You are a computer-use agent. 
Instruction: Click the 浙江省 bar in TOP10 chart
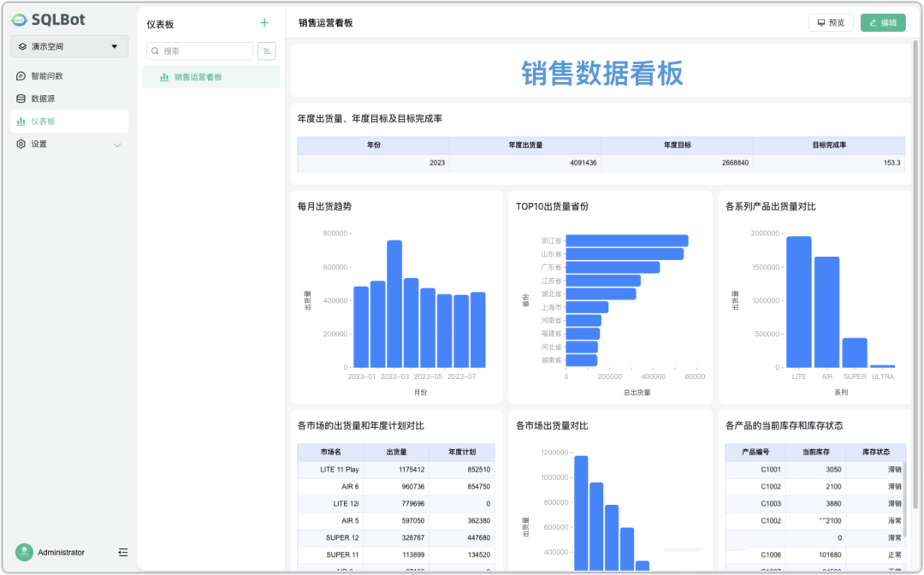pyautogui.click(x=626, y=240)
